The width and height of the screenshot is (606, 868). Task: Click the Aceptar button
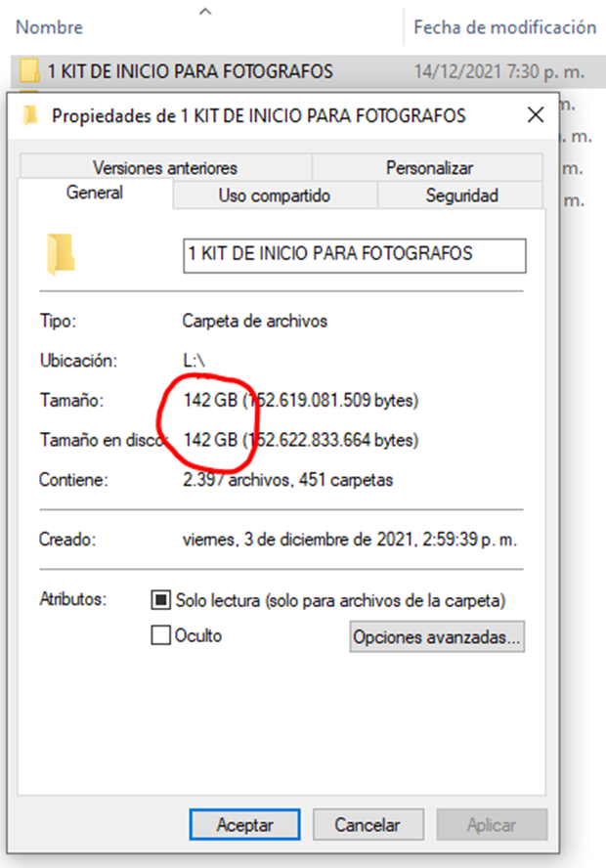pos(244,824)
